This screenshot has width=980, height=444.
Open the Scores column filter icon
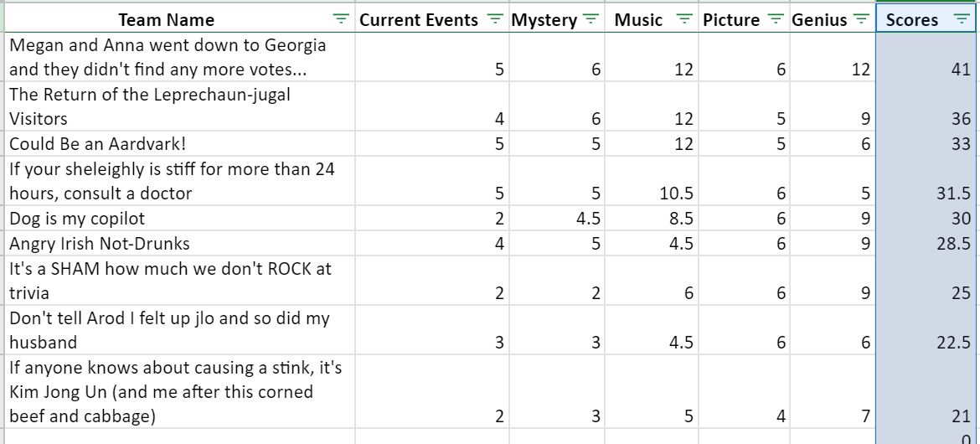pyautogui.click(x=962, y=19)
